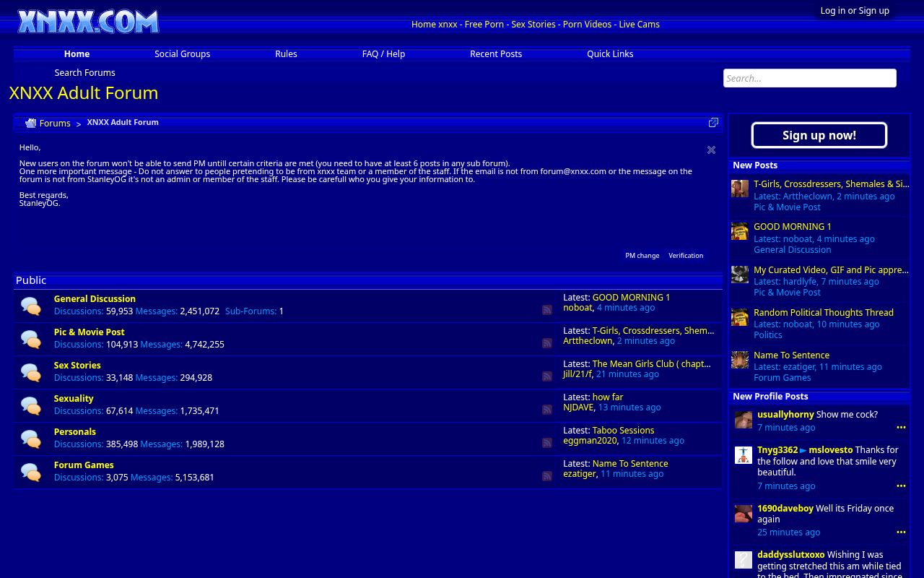Click '25 minutes ago' under 1690daveboy post
Image resolution: width=924 pixels, height=578 pixels.
(788, 532)
